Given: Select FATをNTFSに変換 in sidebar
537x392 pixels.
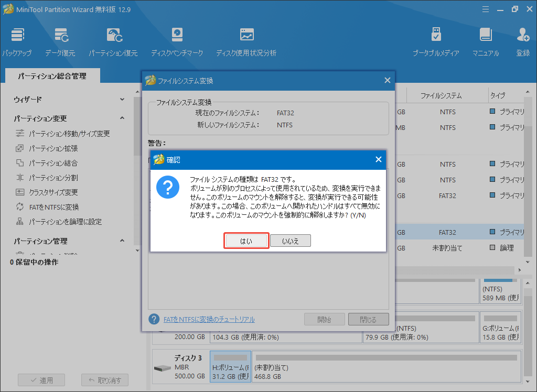Looking at the screenshot, I should [48, 207].
